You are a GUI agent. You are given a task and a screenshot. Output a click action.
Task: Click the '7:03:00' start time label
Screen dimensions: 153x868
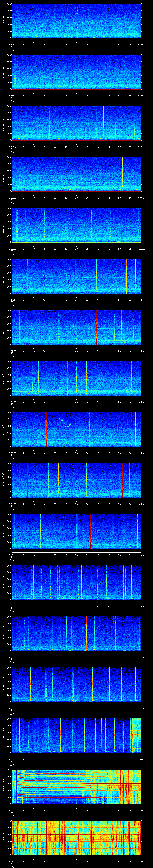pyautogui.click(x=12, y=453)
